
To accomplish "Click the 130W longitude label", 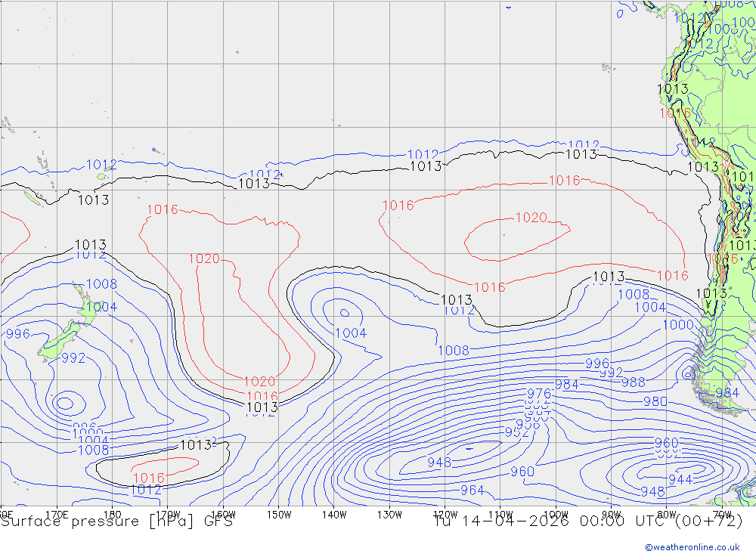I will [389, 515].
